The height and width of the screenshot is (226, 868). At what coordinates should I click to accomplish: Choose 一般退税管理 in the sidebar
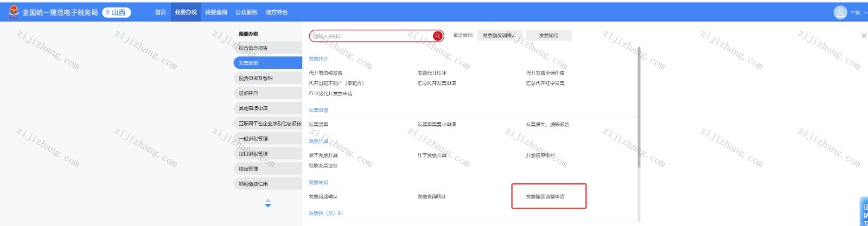(253, 139)
